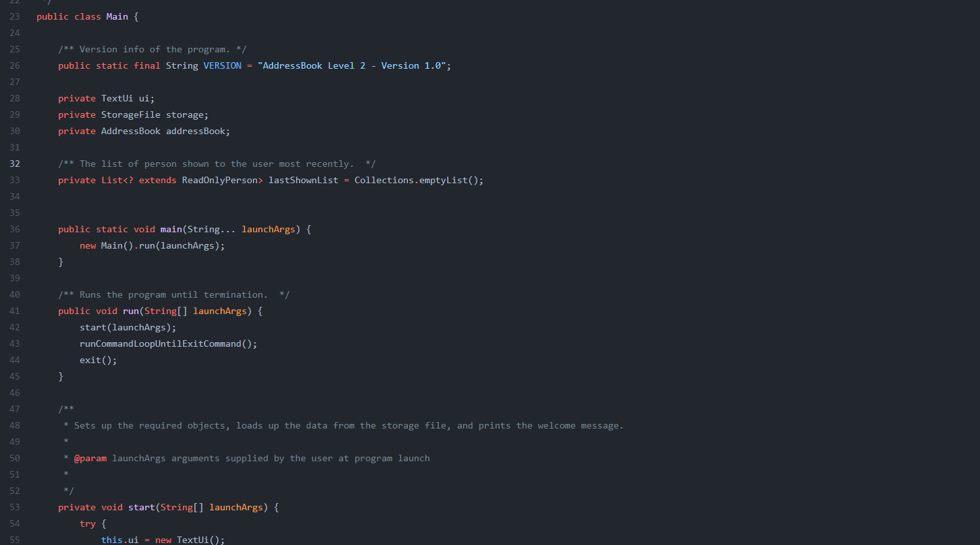Viewport: 980px width, 545px height.
Task: Click the class name Main in the class declaration
Action: pos(117,16)
